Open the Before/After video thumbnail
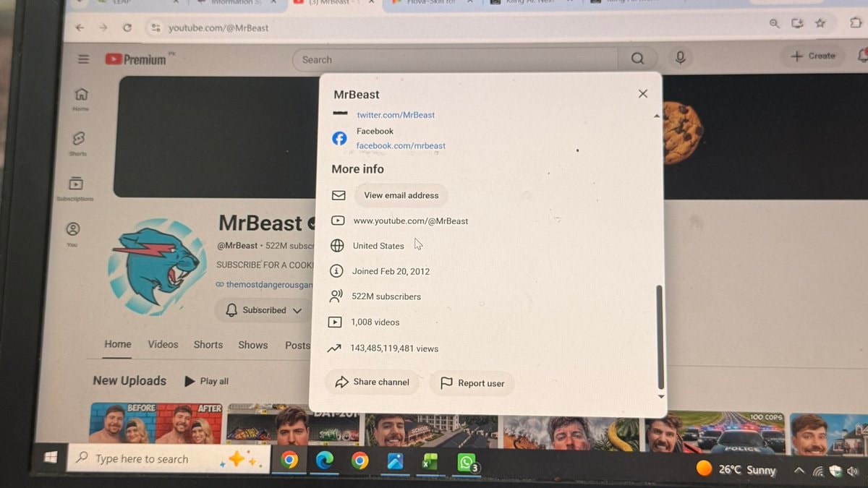The width and height of the screenshot is (868, 488). [x=156, y=423]
